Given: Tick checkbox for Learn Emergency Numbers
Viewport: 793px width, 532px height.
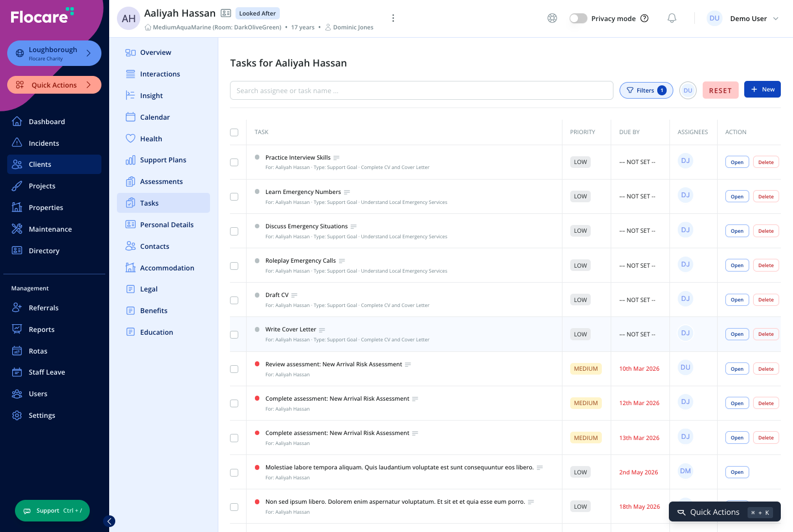Looking at the screenshot, I should coord(234,197).
